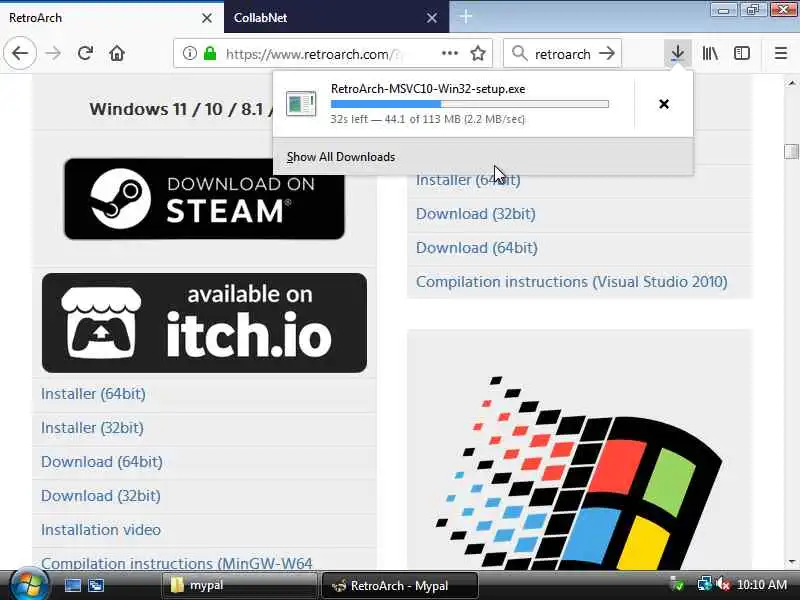This screenshot has height=600, width=800.
Task: Open the Library toolbar icon
Action: [x=710, y=53]
